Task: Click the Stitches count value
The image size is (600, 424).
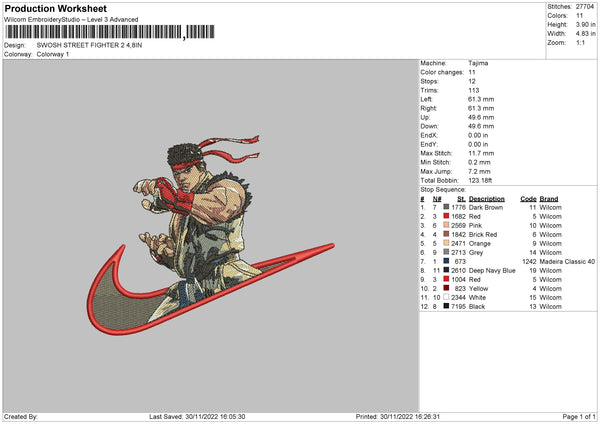Action: point(585,7)
